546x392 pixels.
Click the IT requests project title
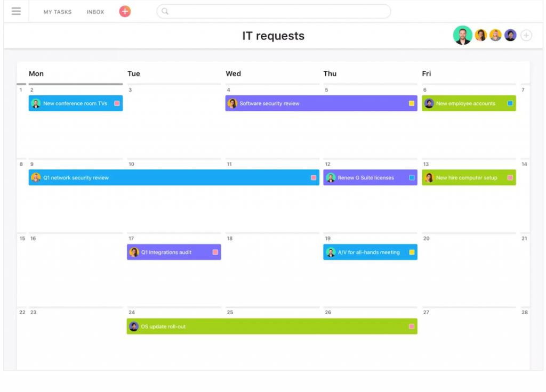[273, 36]
